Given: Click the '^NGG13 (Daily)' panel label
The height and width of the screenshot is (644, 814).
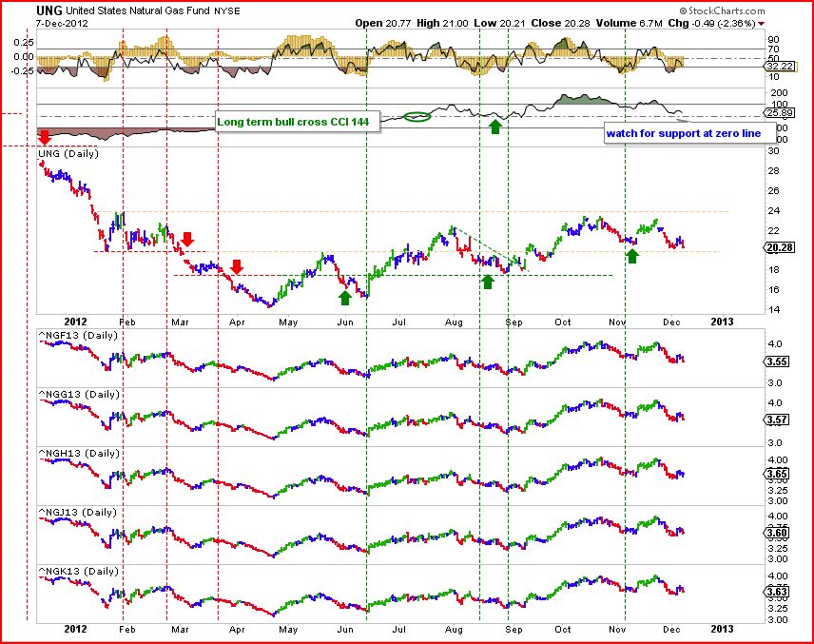Looking at the screenshot, I should point(79,394).
